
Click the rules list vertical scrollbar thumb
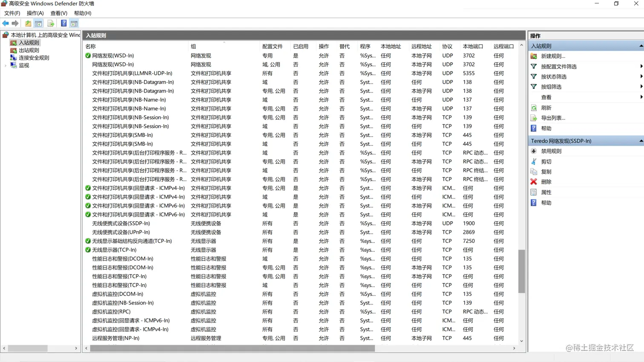[521, 271]
